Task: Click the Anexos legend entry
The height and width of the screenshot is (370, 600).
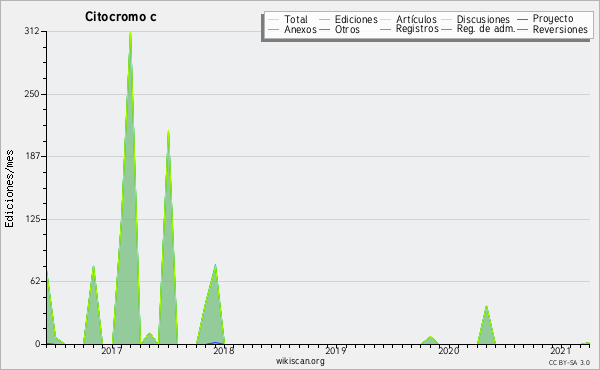Action: 292,29
